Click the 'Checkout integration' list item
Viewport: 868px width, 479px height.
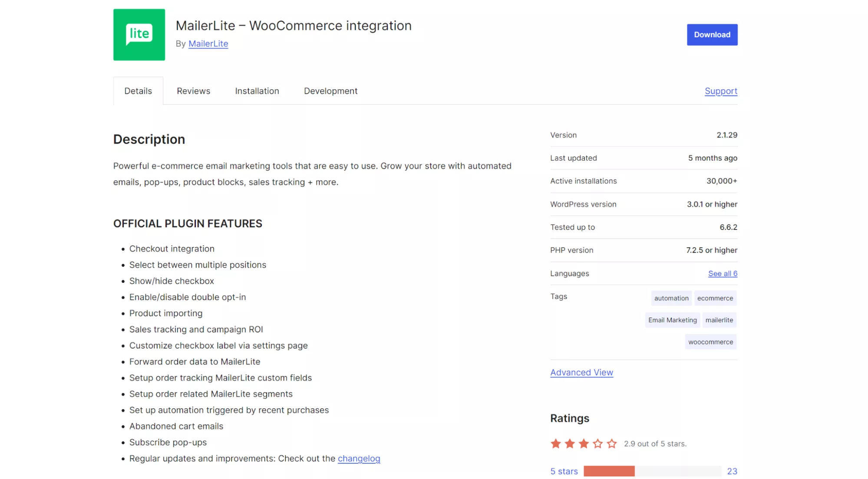(x=172, y=249)
